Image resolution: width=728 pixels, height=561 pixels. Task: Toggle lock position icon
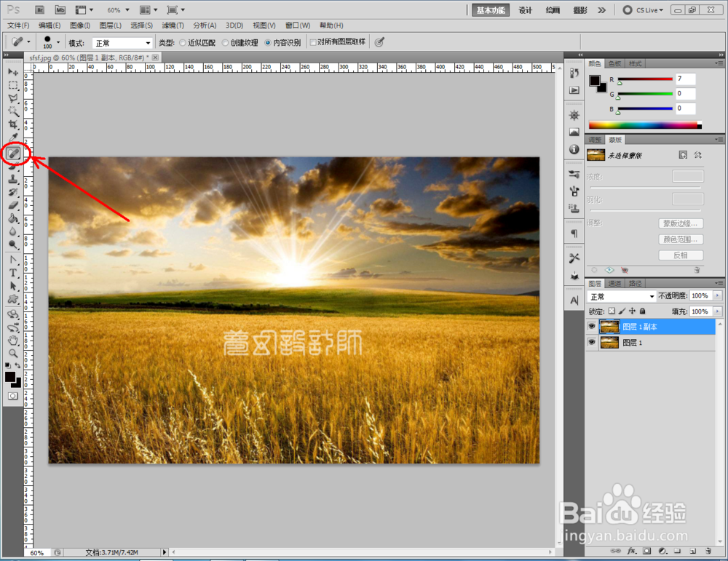coord(633,311)
